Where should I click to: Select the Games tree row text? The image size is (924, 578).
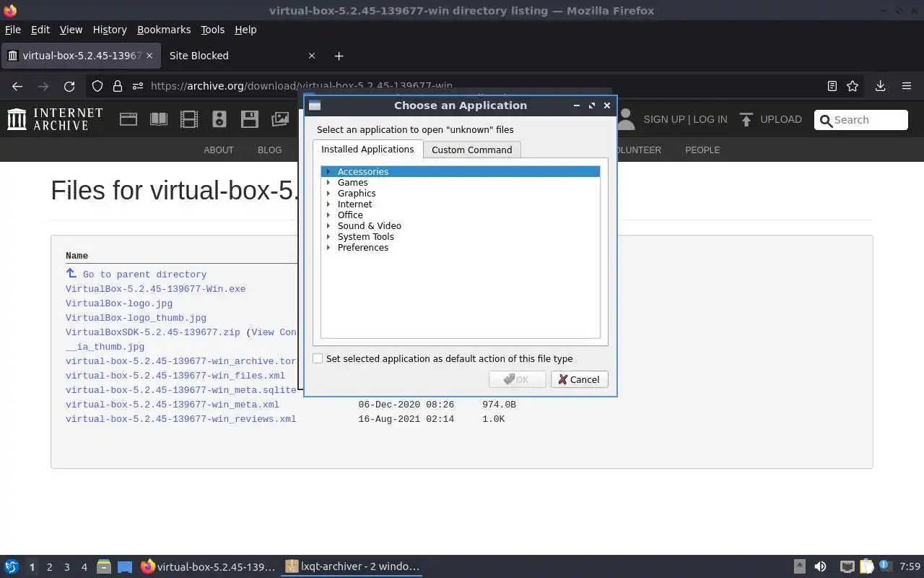tap(352, 182)
